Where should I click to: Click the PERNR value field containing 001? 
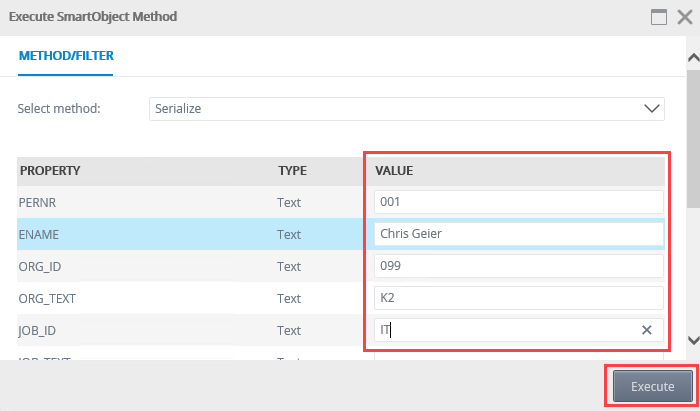[519, 202]
